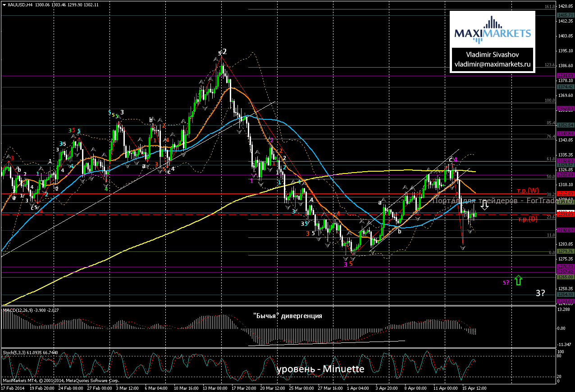
Task: Click the "Бычья" дивергенция annotation text
Action: pyautogui.click(x=287, y=316)
